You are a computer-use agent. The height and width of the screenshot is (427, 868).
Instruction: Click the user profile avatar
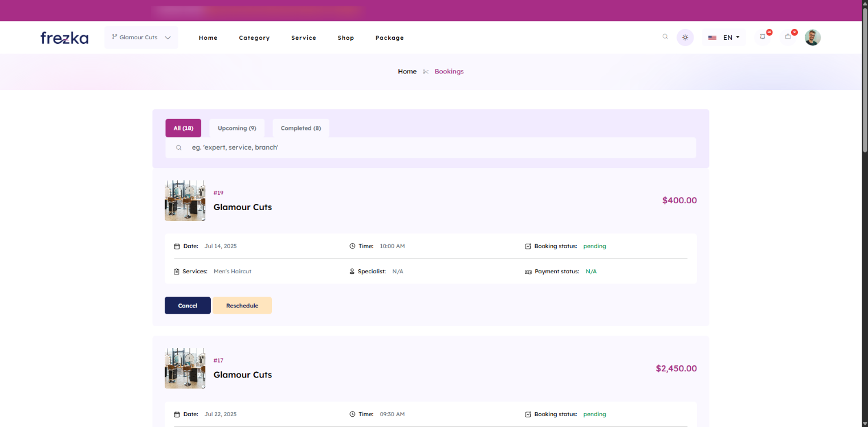point(812,38)
